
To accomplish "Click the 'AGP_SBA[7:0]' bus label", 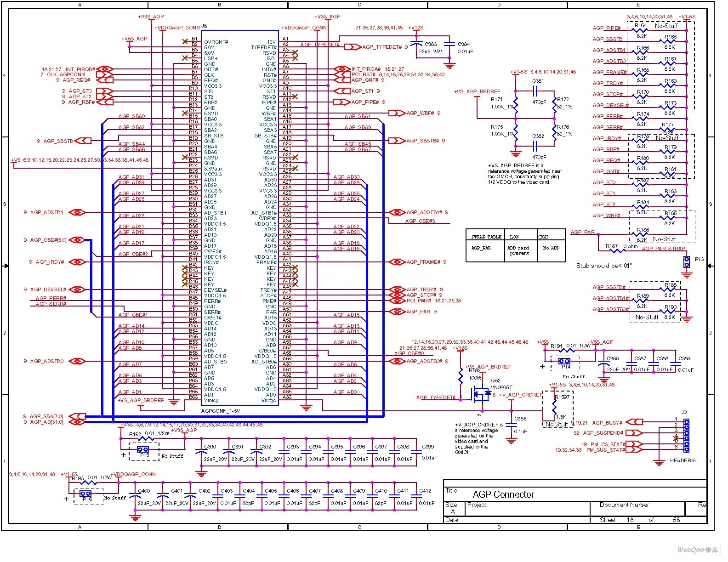I will [46, 416].
